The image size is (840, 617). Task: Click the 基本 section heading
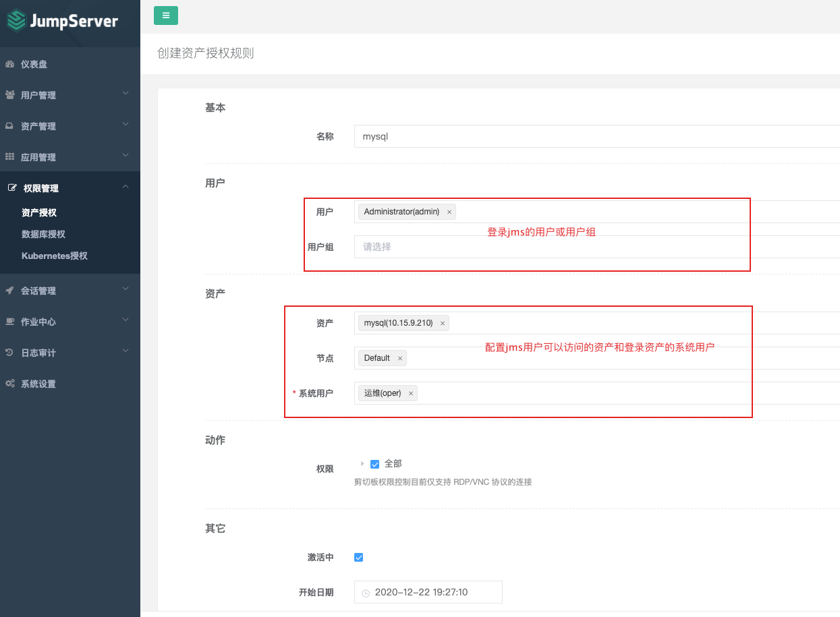pyautogui.click(x=215, y=107)
